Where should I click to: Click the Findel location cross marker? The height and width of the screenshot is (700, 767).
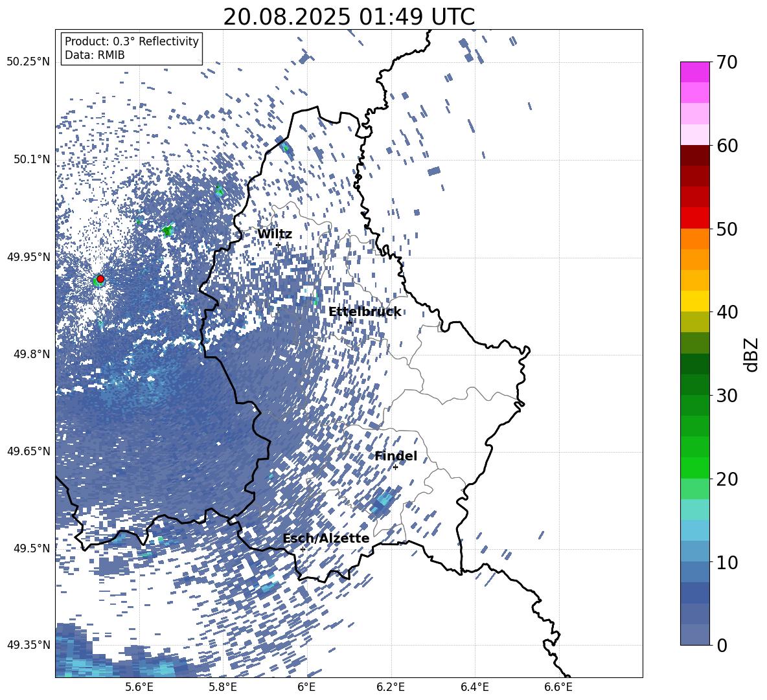point(395,468)
